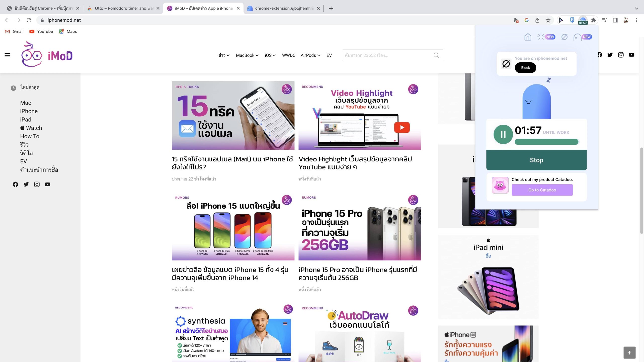
Task: Click the green timer progress bar
Action: point(546,142)
